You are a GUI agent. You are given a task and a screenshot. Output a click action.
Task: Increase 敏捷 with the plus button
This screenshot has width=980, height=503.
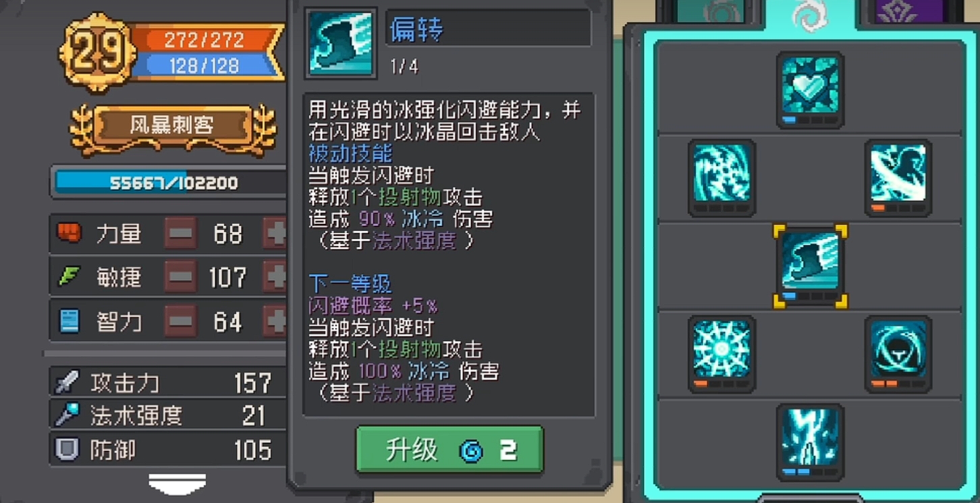click(x=275, y=277)
